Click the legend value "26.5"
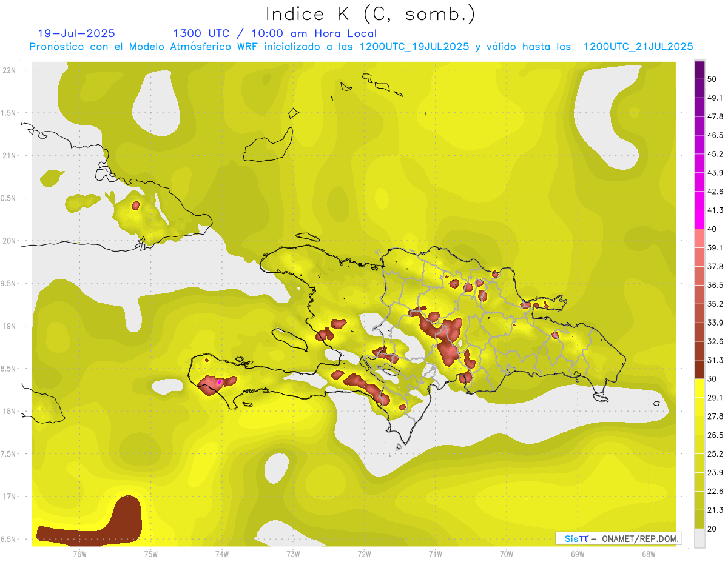The width and height of the screenshot is (728, 562). pyautogui.click(x=716, y=435)
